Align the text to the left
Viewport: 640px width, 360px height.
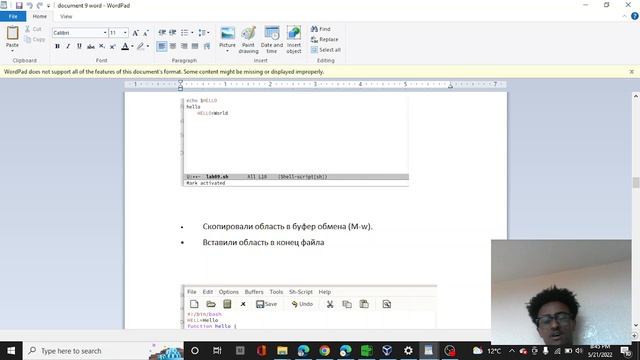pos(162,46)
